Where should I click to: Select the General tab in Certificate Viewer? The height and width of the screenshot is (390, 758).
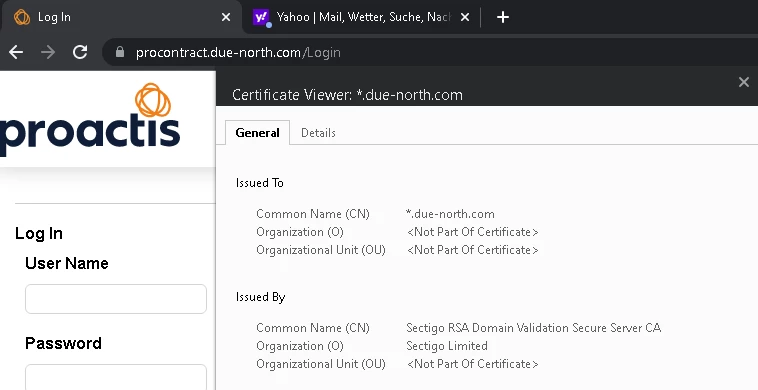coord(257,133)
